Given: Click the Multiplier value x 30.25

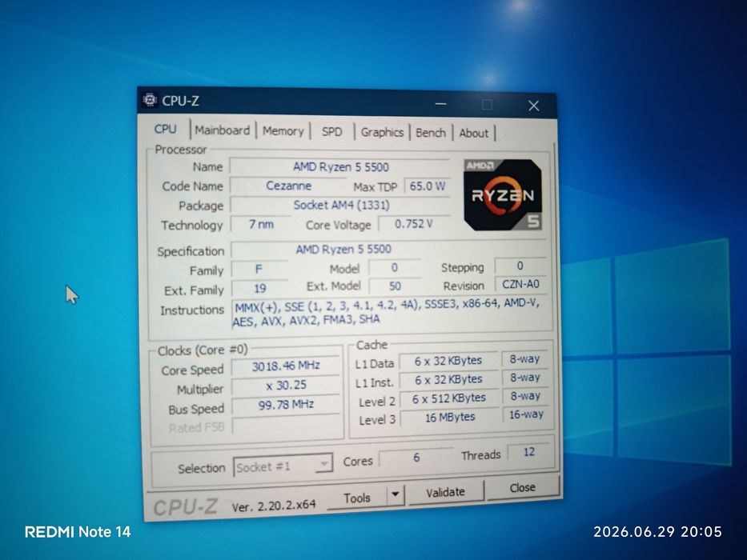Looking at the screenshot, I should 286,385.
